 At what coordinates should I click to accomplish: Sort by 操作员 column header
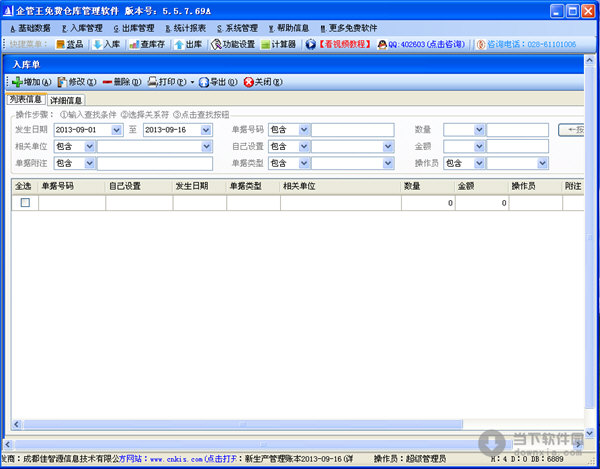(x=535, y=186)
